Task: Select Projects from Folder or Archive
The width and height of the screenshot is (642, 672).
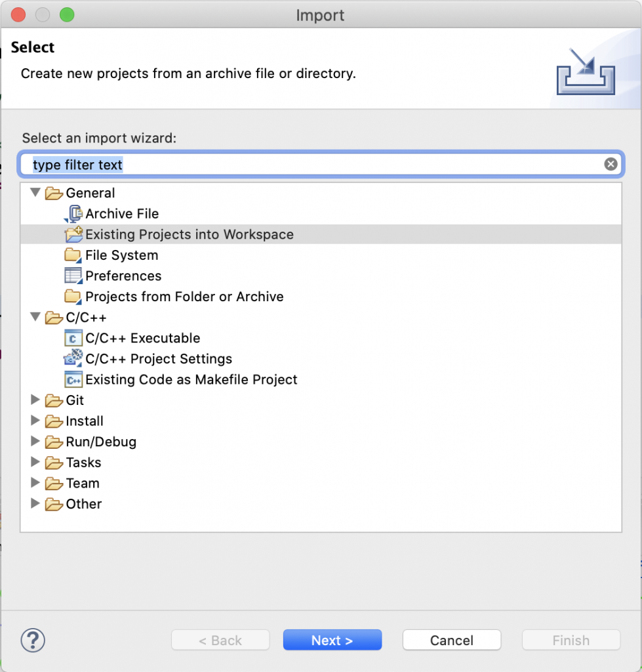Action: [184, 297]
